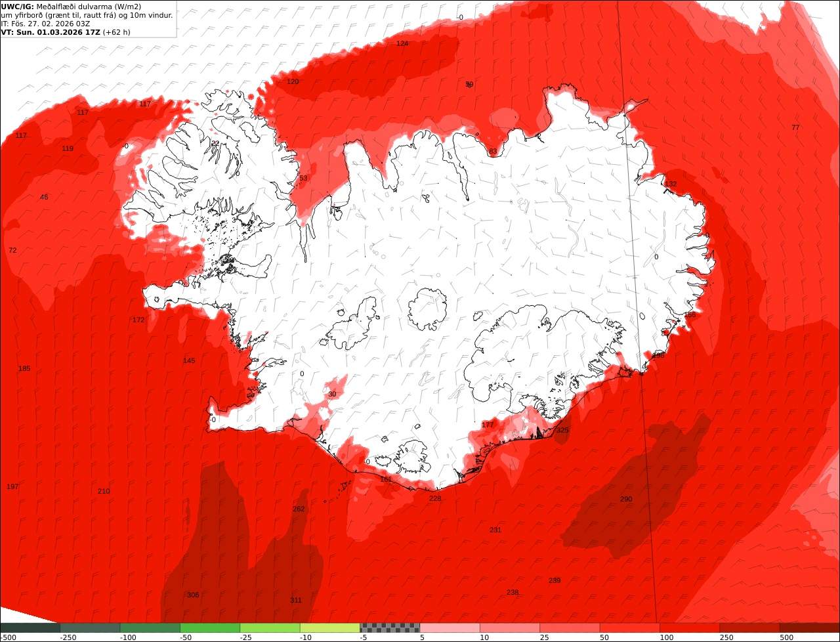Viewport: 840px width, 642px height.
Task: Click the map value 290
Action: click(626, 499)
